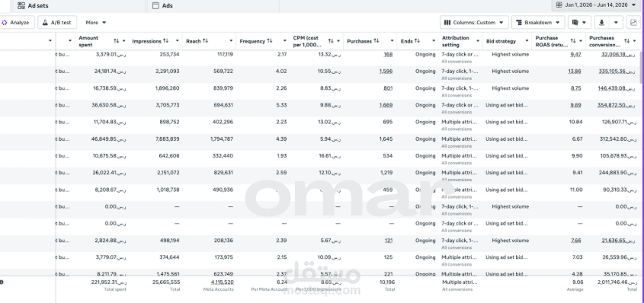Open Attribution setting column options arrow
The image size is (644, 303).
(x=478, y=41)
